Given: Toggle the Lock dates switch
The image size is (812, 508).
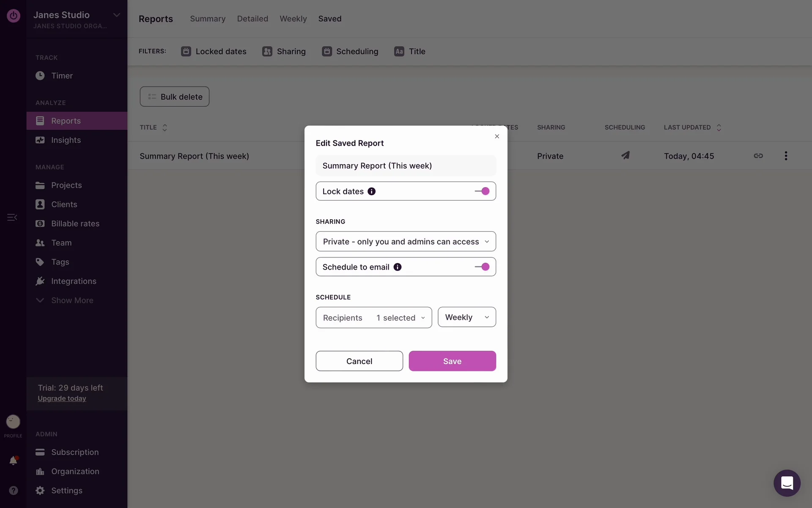Looking at the screenshot, I should click(x=482, y=191).
